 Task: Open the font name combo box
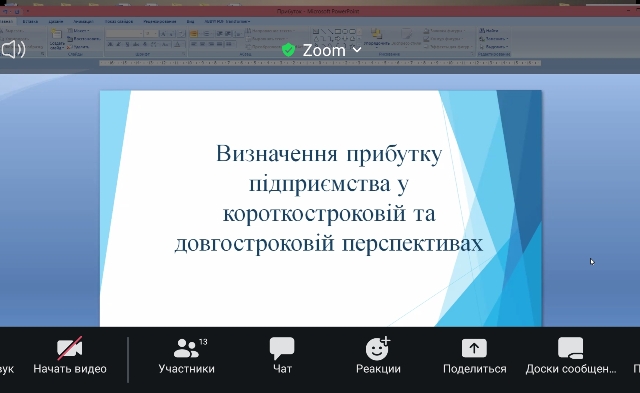pyautogui.click(x=124, y=33)
